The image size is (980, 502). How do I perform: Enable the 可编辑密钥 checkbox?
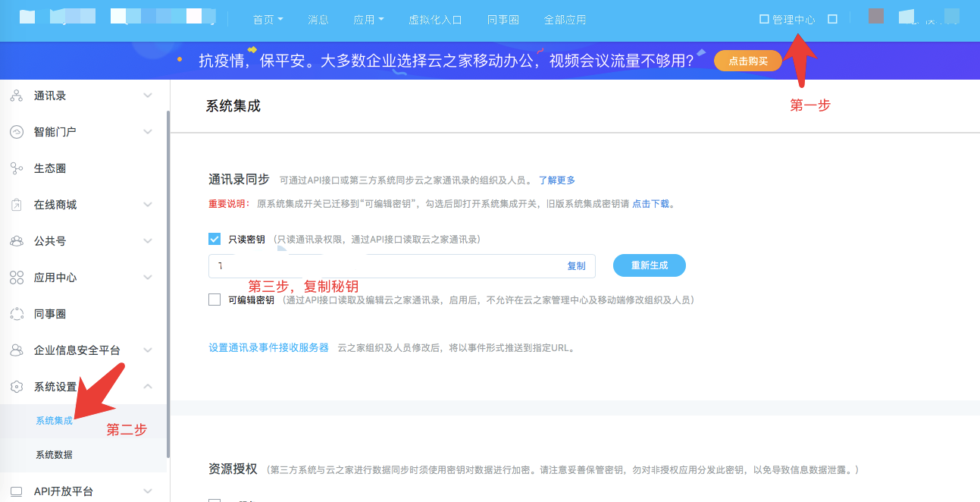coord(214,300)
